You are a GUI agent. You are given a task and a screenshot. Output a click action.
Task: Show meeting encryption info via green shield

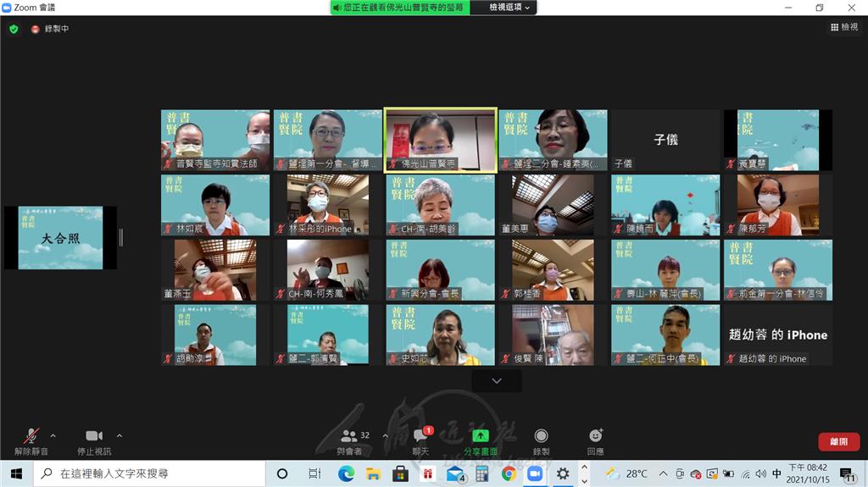point(14,29)
